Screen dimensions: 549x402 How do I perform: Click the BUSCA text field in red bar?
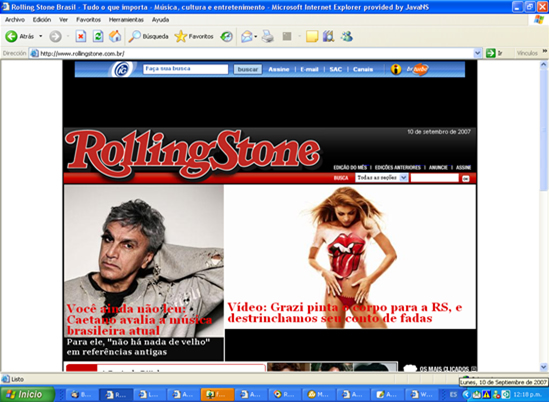pos(435,178)
